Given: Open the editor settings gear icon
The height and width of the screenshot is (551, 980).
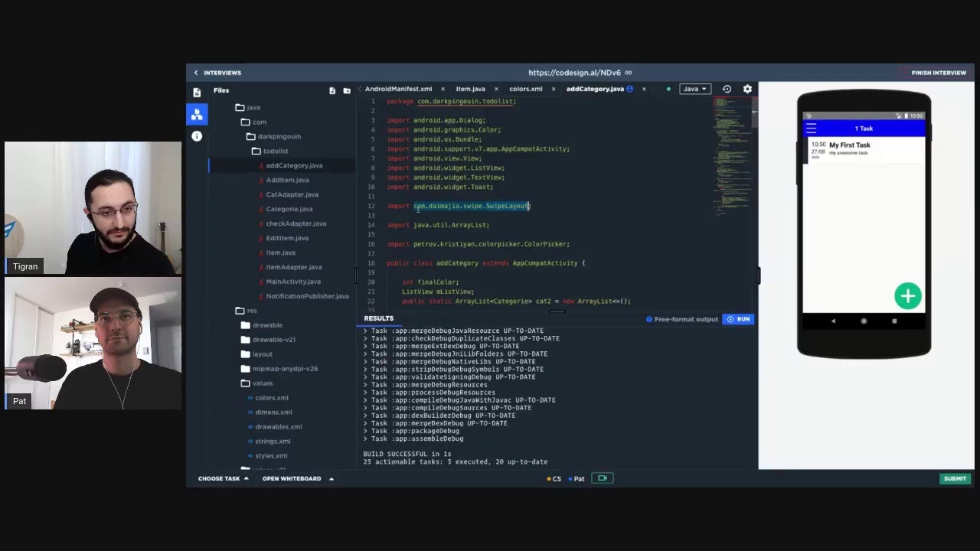Looking at the screenshot, I should click(x=747, y=89).
